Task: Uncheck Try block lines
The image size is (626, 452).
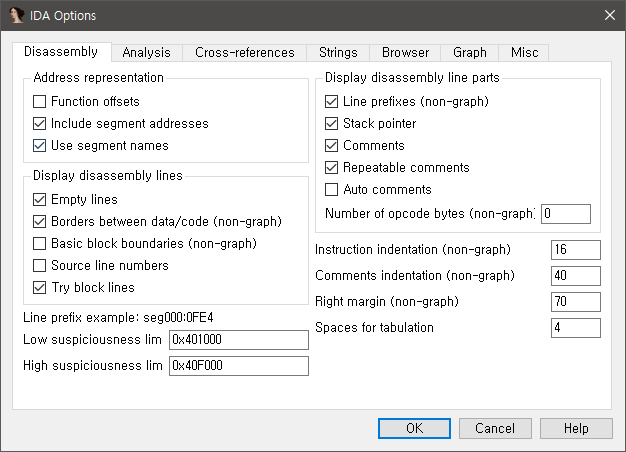Action: [39, 287]
